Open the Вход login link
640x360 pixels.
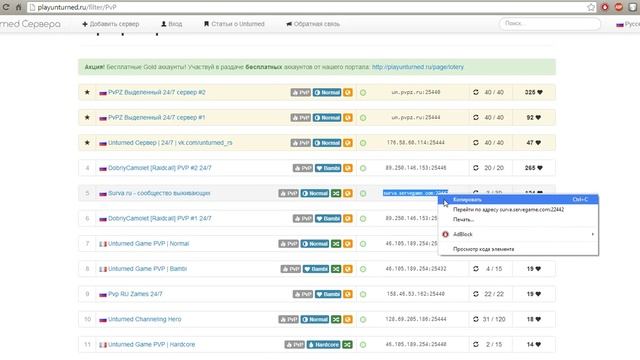(171, 24)
